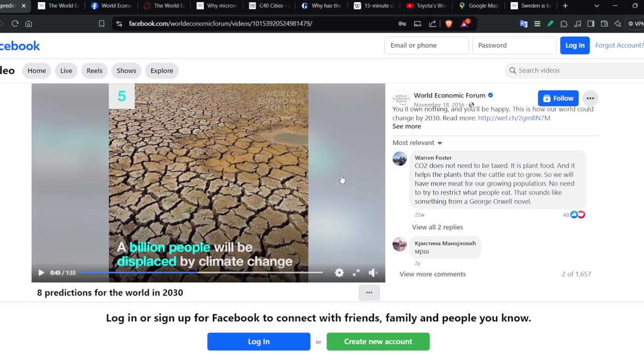Viewport: 644px width, 362px height.
Task: Open the extensions puzzle icon
Action: 564,24
